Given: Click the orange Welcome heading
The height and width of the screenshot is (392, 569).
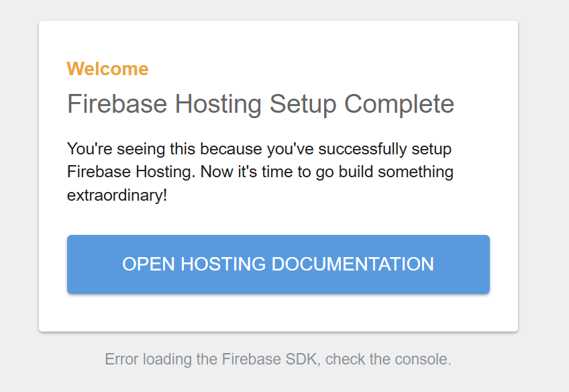Looking at the screenshot, I should point(107,68).
